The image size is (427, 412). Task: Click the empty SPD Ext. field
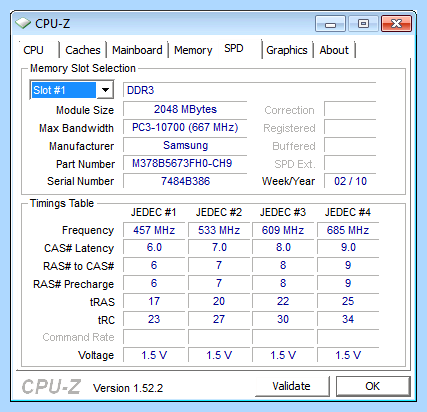[350, 163]
